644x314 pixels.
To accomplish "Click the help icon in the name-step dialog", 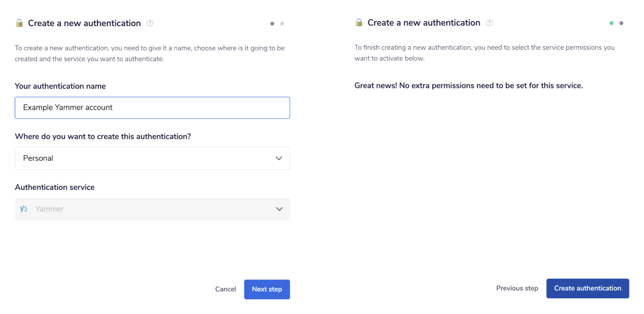I will pyautogui.click(x=150, y=24).
